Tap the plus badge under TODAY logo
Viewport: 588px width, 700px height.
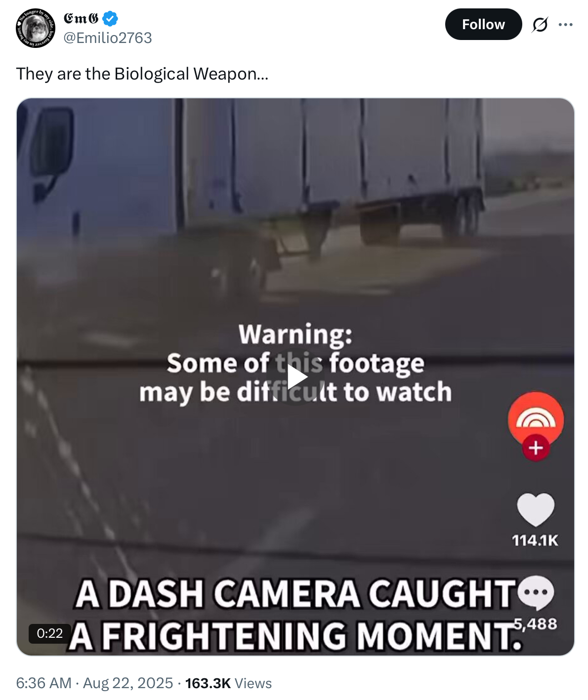click(536, 448)
